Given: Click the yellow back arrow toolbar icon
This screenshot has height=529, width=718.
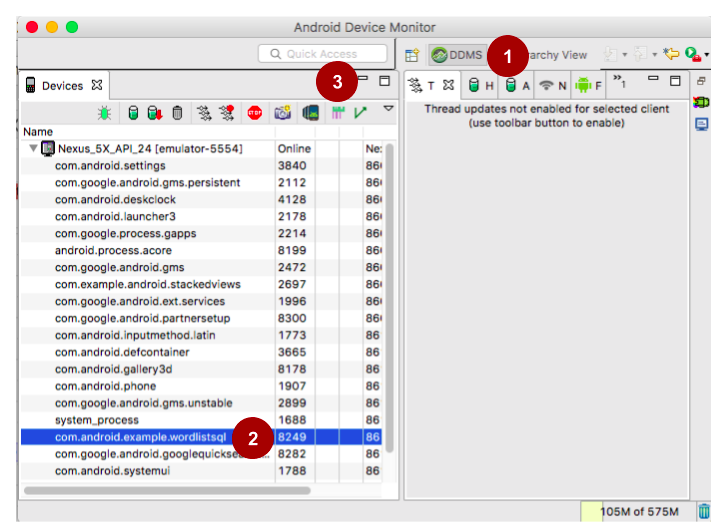Looking at the screenshot, I should pyautogui.click(x=671, y=54).
